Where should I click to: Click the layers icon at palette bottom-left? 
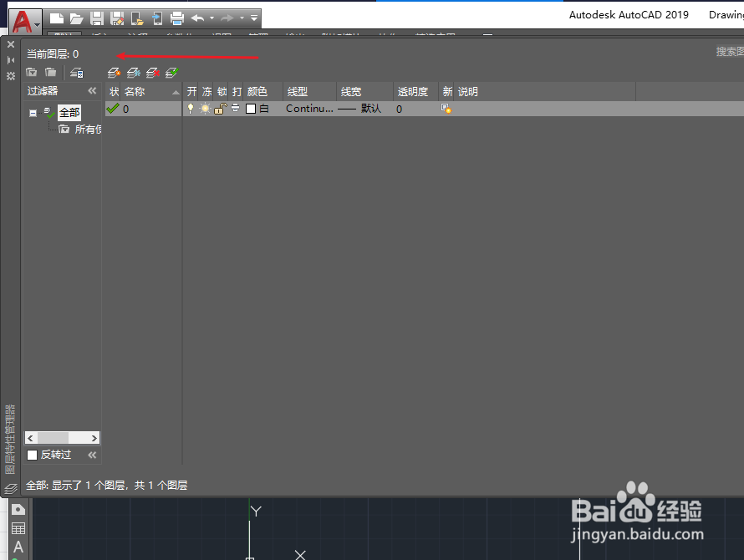click(10, 488)
